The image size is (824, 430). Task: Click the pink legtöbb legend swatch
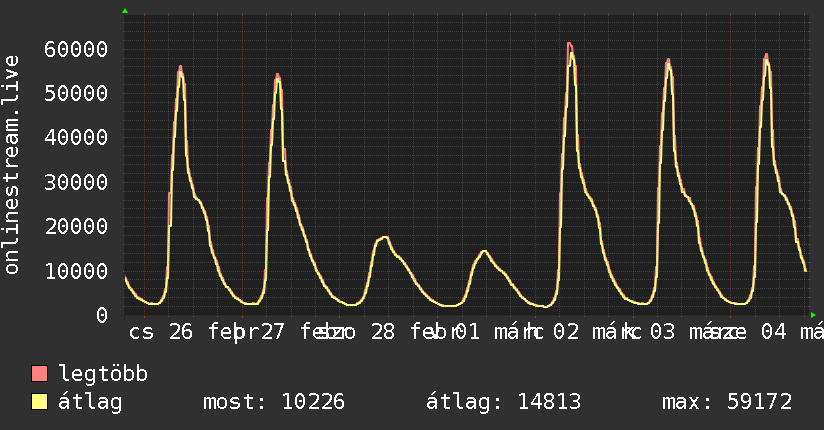point(39,373)
